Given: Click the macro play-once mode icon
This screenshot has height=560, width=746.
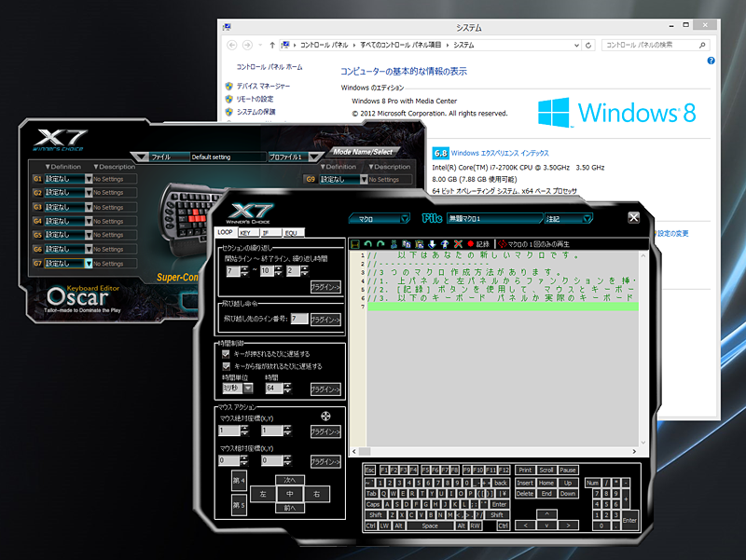Looking at the screenshot, I should pos(502,244).
